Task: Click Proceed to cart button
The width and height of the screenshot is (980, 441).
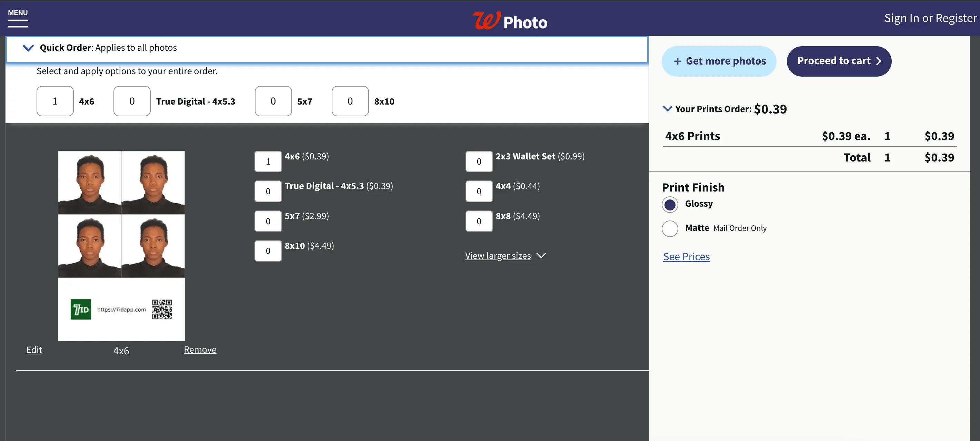Action: point(839,61)
